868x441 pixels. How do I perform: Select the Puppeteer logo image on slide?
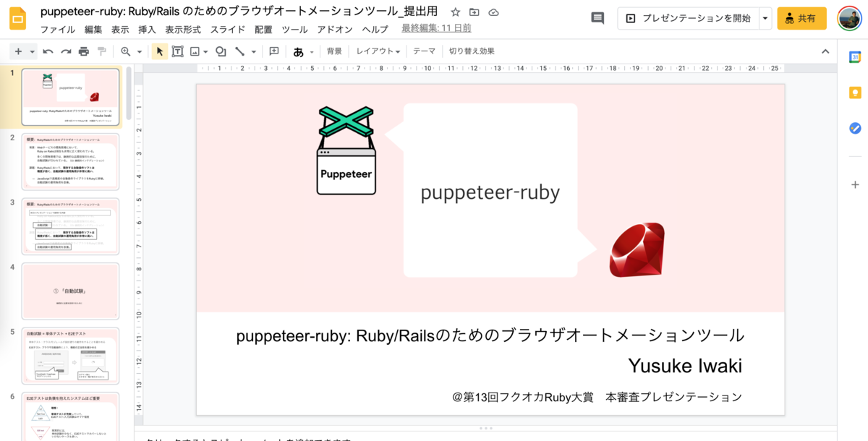(346, 150)
